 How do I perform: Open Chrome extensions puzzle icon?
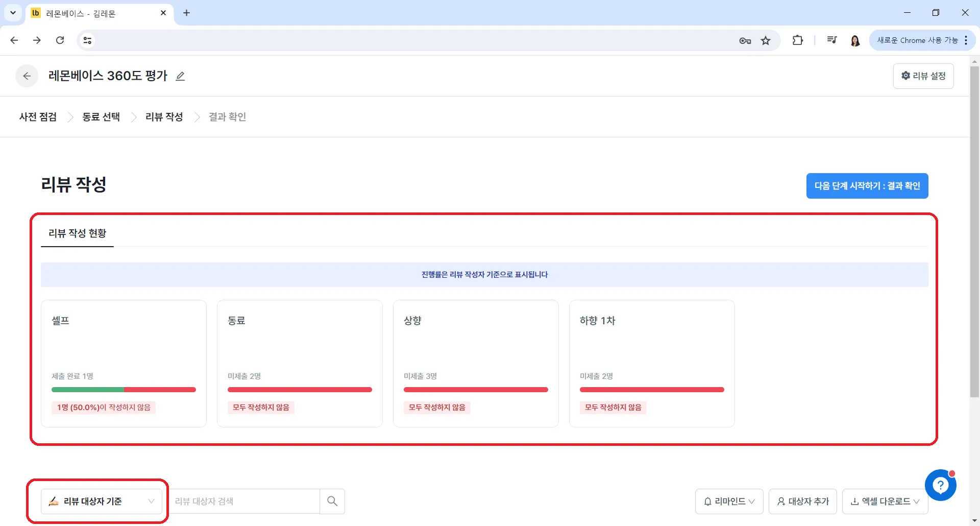click(797, 40)
